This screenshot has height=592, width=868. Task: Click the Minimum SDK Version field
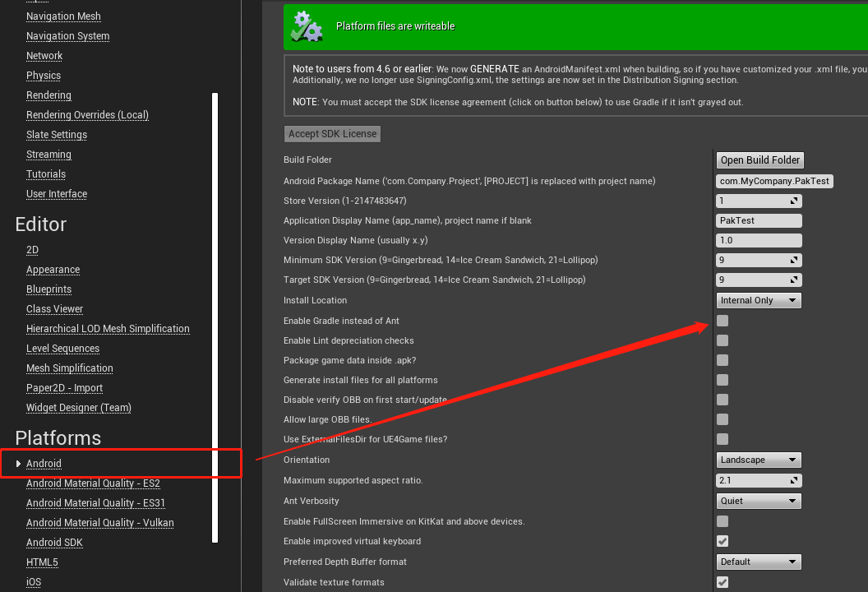coord(759,261)
